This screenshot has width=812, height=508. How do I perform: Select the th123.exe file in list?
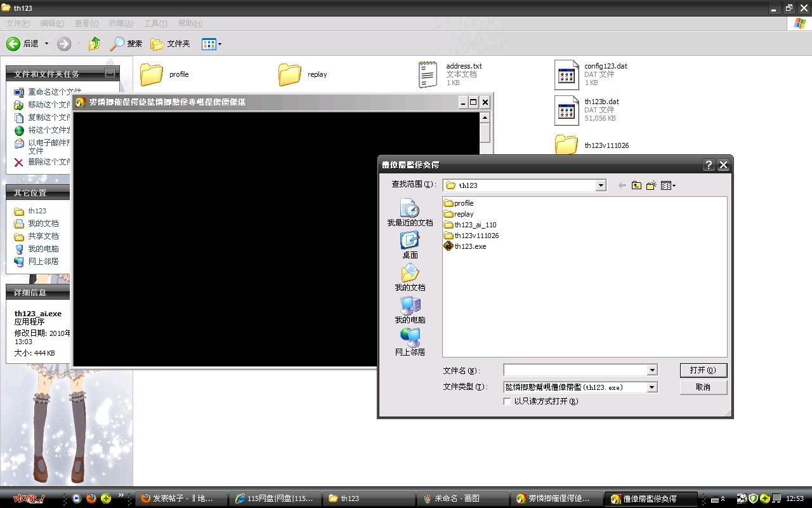[469, 246]
